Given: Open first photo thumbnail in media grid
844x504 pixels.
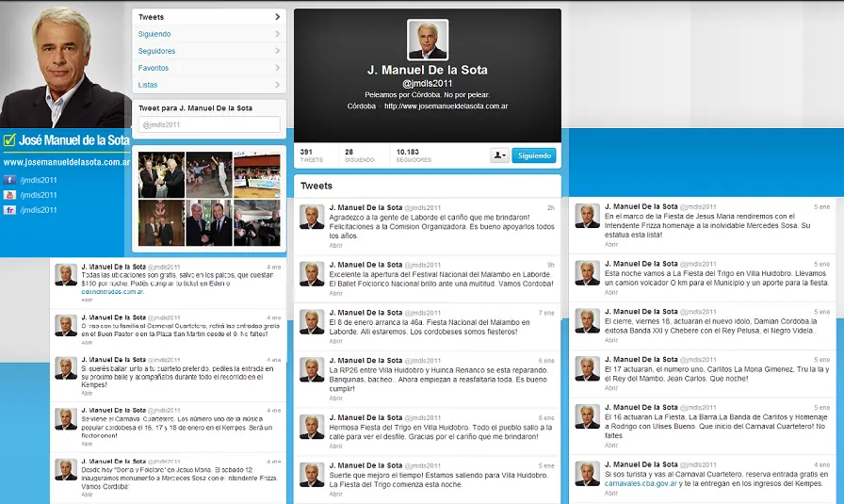Looking at the screenshot, I should coord(161,175).
